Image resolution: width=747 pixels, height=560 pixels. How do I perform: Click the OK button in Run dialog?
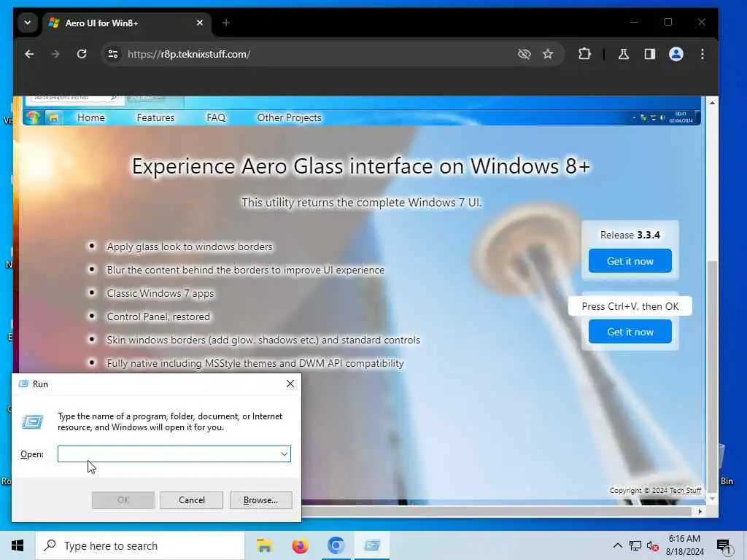123,500
